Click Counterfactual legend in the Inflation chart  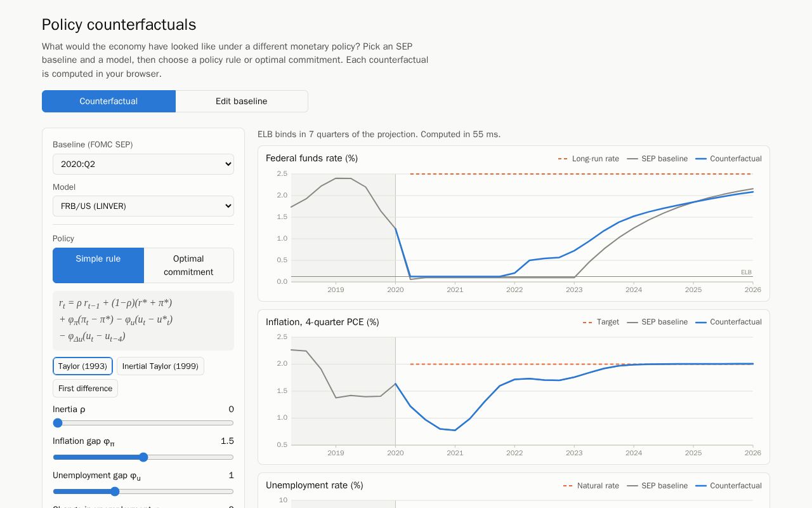(x=729, y=322)
